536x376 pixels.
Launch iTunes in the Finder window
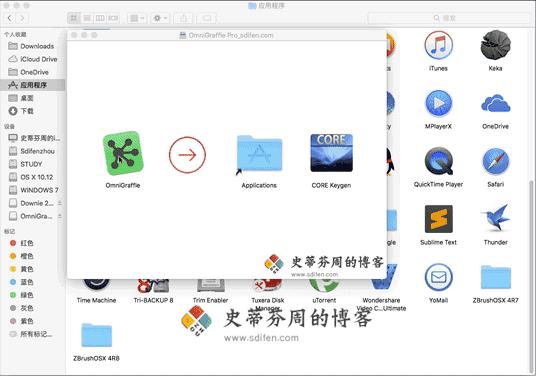(439, 45)
